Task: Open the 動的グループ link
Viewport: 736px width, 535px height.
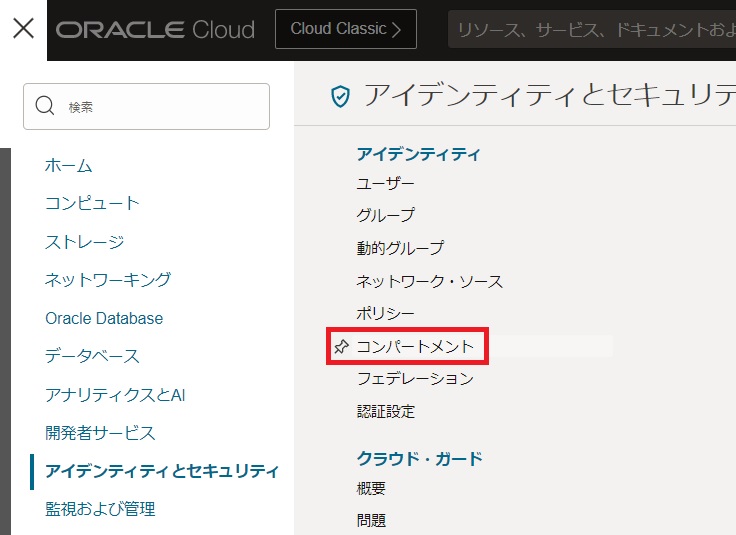Action: (x=400, y=248)
